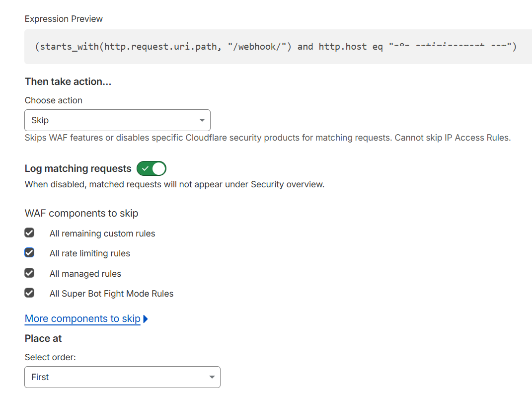Uncheck All Super Bot Fight Mode Rules checkbox

tap(29, 293)
